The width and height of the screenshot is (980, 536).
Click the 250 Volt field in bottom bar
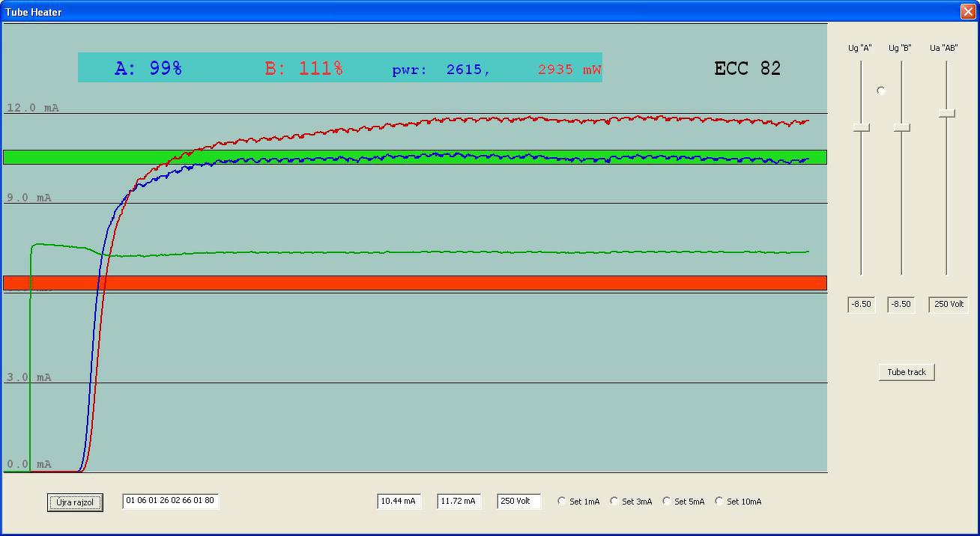pyautogui.click(x=519, y=502)
